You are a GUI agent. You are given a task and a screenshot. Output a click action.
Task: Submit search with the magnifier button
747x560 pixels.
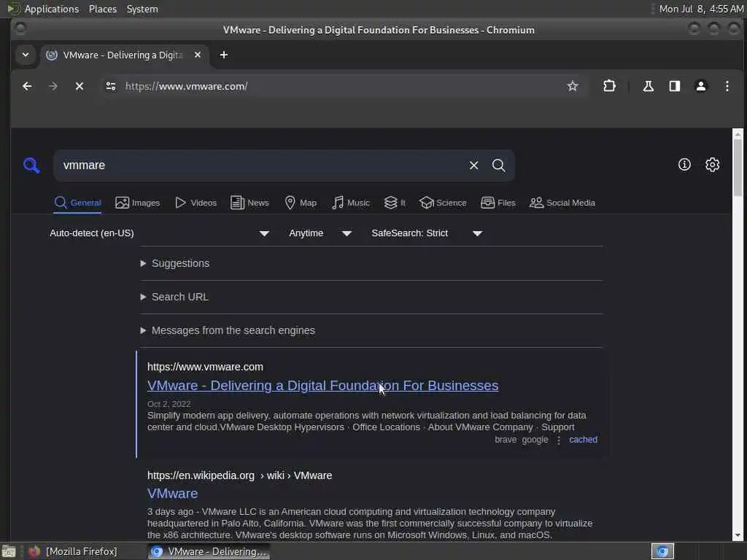(498, 166)
